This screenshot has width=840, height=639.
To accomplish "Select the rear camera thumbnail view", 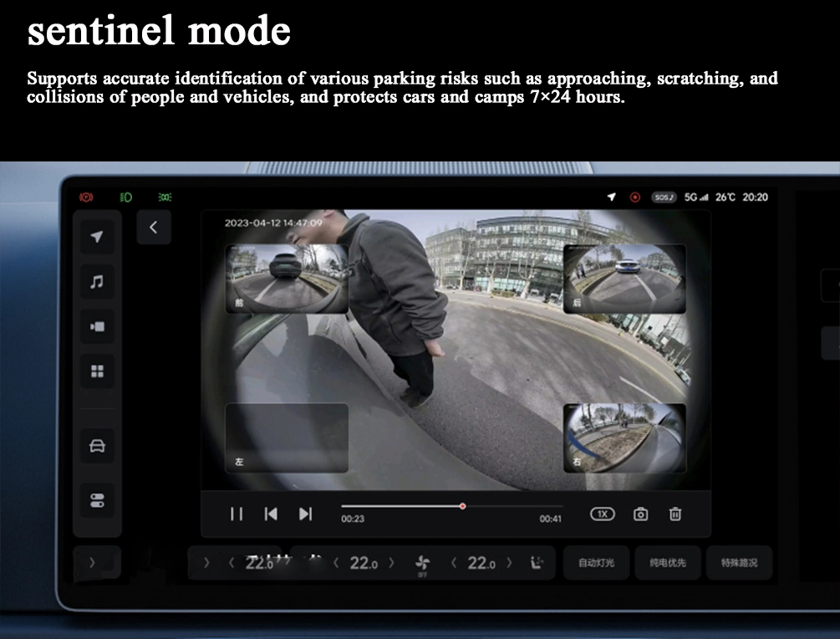I will coord(624,279).
